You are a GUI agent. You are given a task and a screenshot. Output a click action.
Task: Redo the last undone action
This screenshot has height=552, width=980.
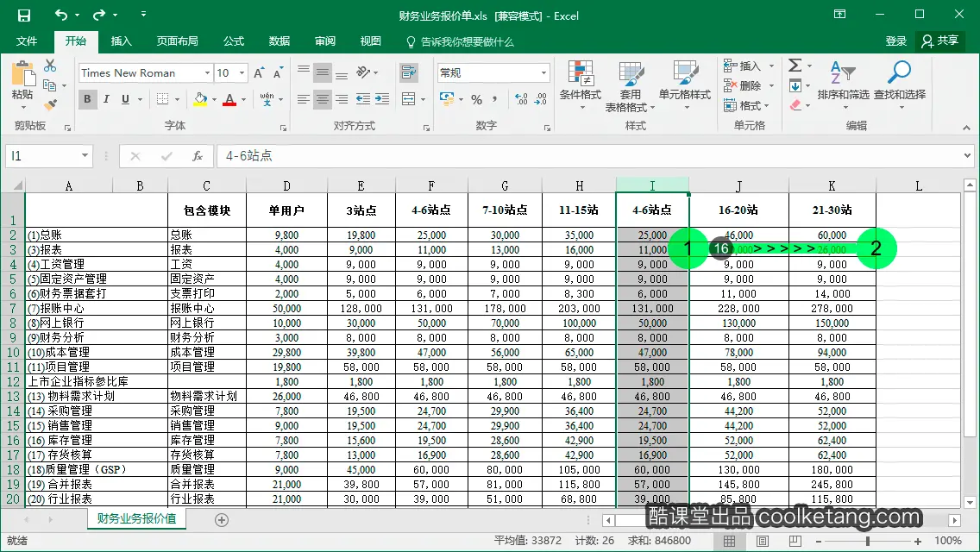click(98, 15)
